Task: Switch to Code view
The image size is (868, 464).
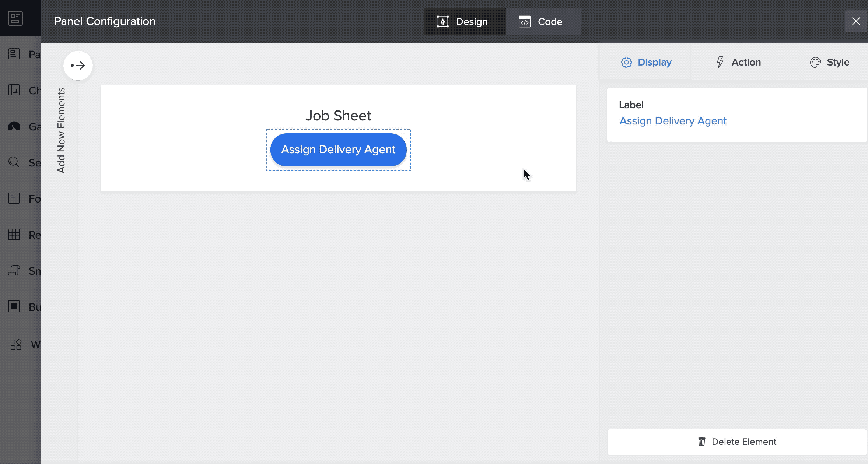Action: click(543, 21)
